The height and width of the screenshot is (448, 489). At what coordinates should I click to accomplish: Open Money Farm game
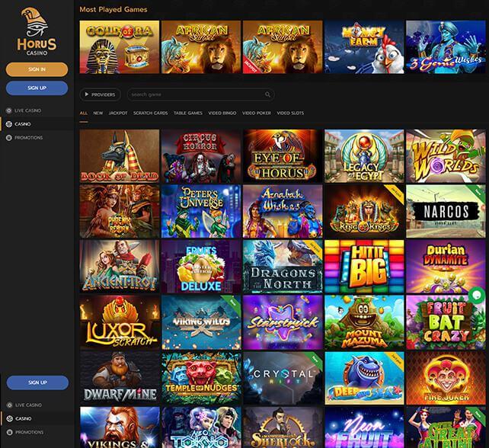pos(364,47)
